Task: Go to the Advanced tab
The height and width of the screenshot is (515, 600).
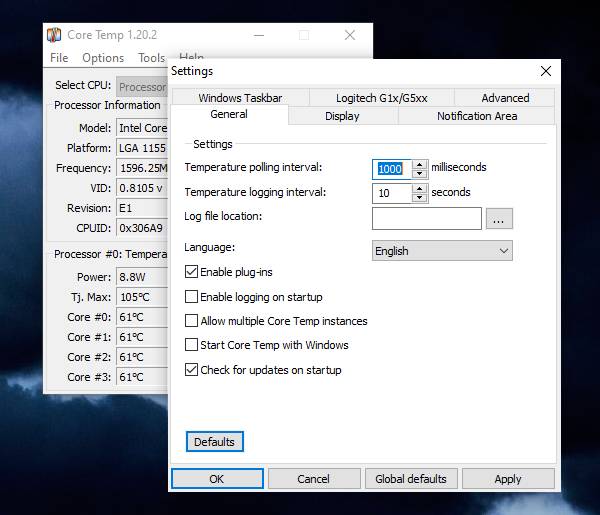Action: (505, 98)
